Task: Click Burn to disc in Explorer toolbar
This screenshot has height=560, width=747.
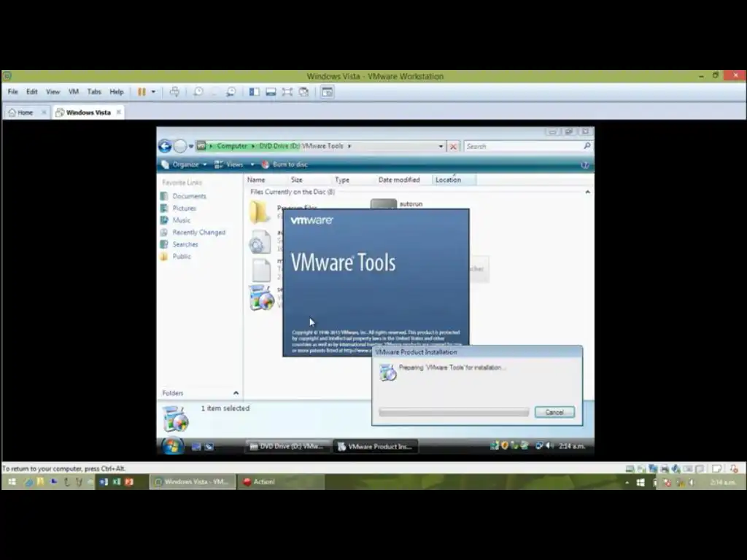Action: [x=285, y=164]
